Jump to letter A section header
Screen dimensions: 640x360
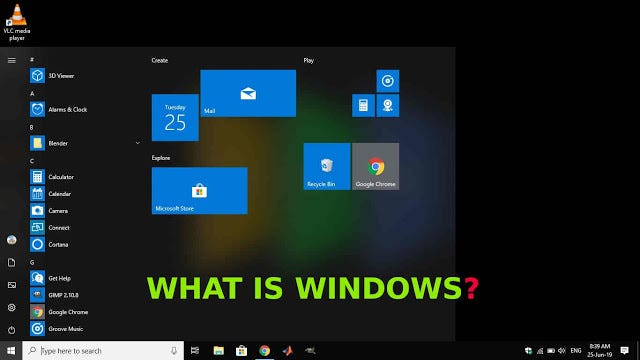tap(32, 93)
